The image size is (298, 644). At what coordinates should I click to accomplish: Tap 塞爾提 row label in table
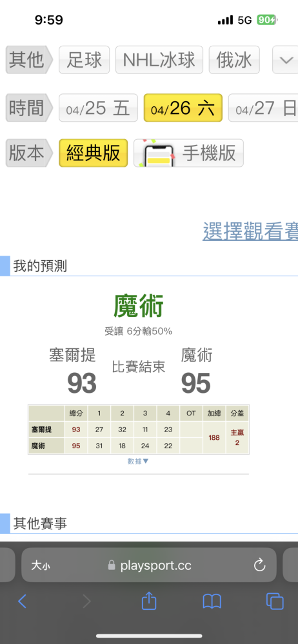click(46, 430)
